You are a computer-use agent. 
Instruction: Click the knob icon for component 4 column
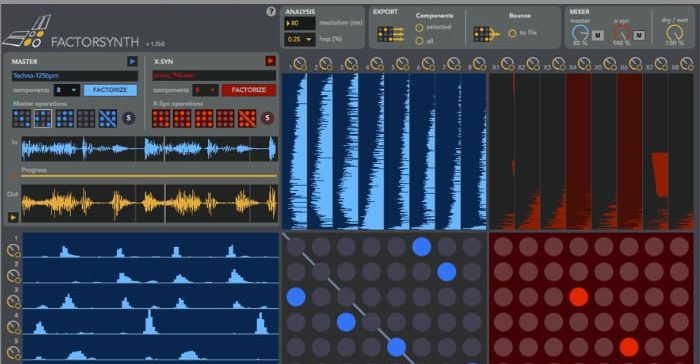[x=377, y=64]
